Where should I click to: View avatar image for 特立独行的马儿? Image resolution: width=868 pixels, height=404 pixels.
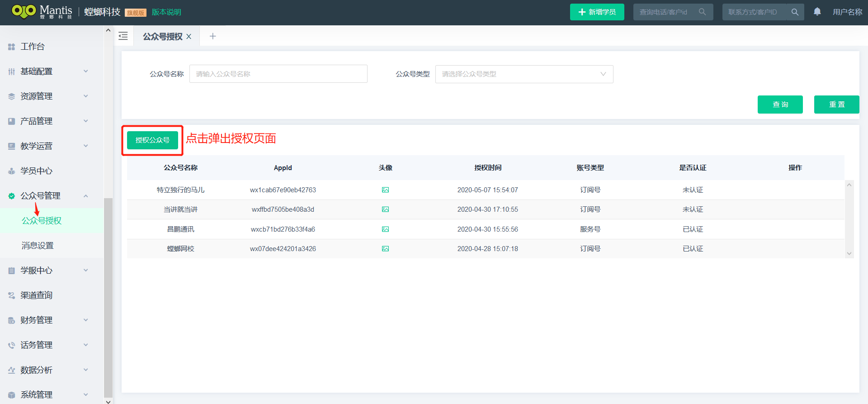[385, 190]
